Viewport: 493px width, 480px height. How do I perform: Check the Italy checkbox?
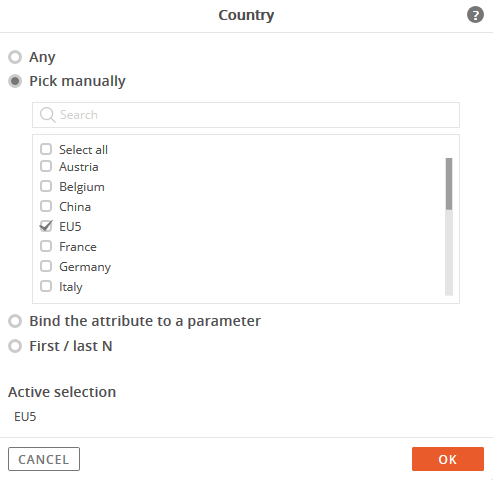pos(46,286)
